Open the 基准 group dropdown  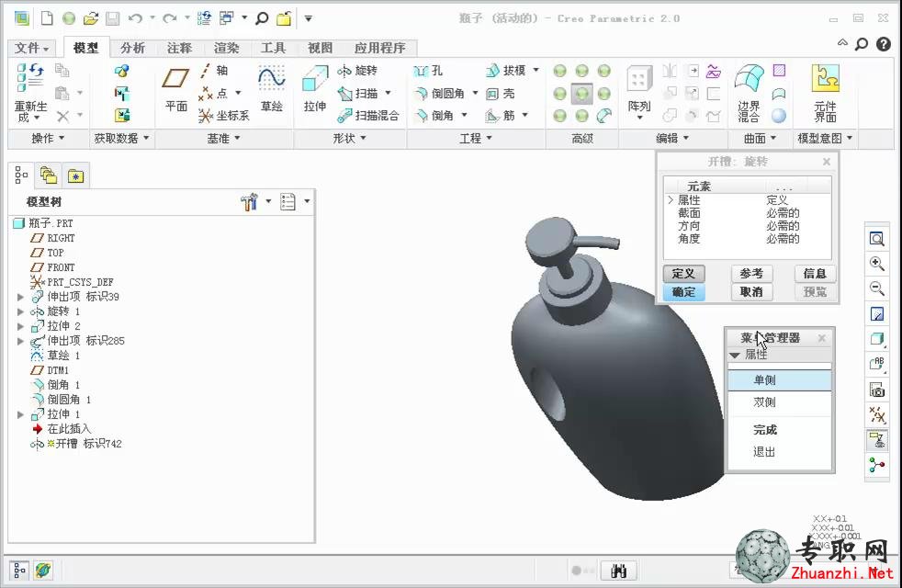click(224, 138)
